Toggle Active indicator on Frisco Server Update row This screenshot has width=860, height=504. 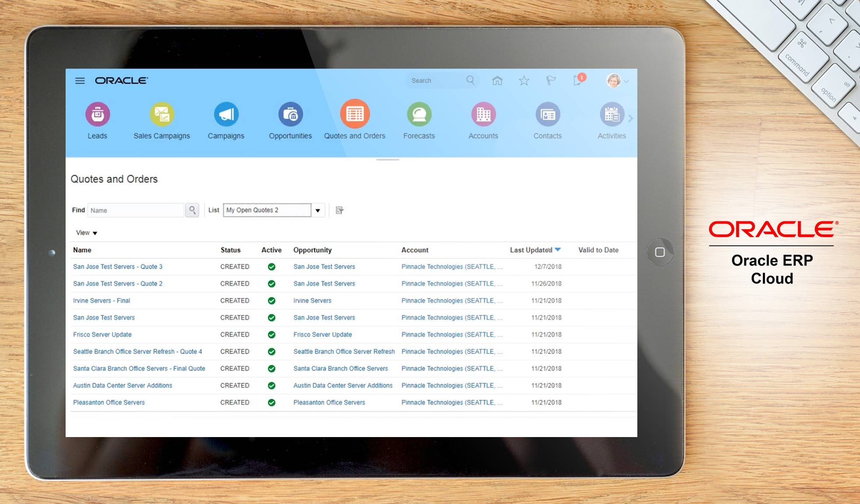point(271,334)
